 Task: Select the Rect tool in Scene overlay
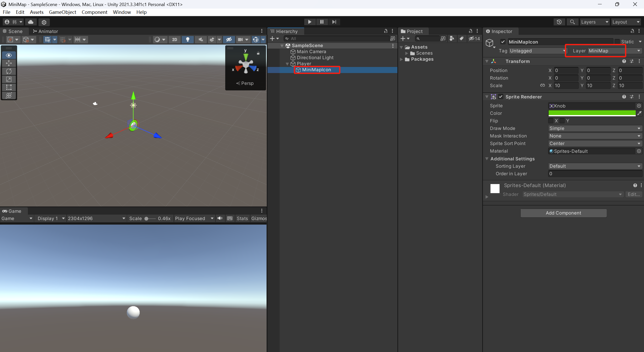point(9,87)
